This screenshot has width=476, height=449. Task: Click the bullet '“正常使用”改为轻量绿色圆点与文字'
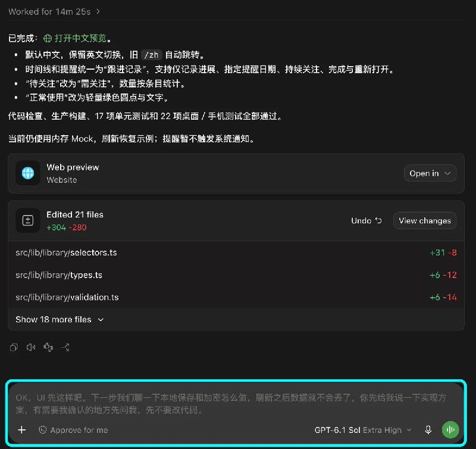click(97, 98)
